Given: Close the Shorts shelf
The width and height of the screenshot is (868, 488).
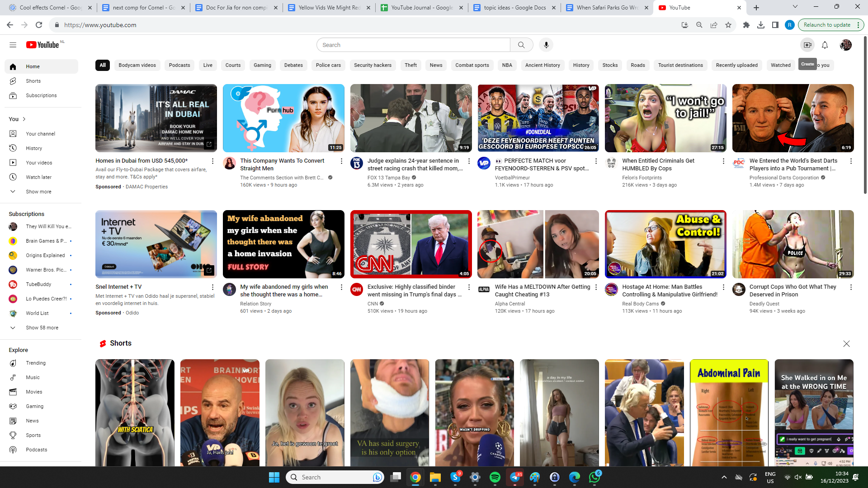Looking at the screenshot, I should coord(846,344).
